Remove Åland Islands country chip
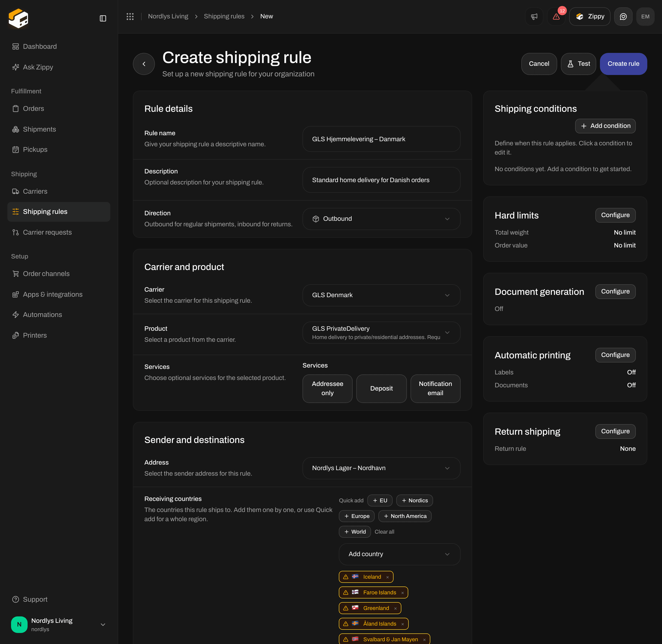This screenshot has height=644, width=662. [402, 624]
